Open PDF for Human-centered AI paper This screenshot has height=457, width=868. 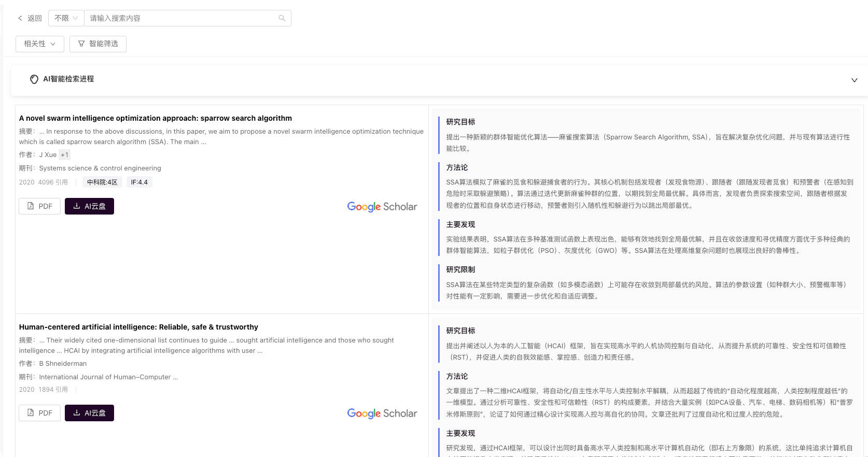(39, 413)
